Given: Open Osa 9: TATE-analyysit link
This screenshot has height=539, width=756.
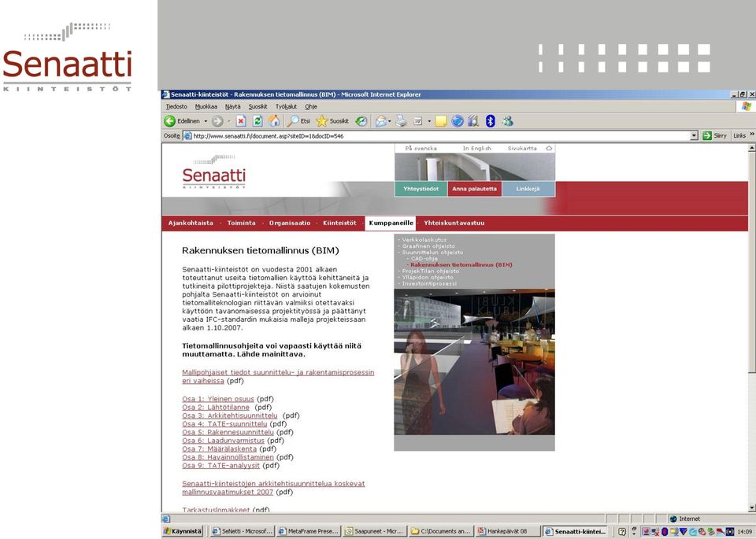Looking at the screenshot, I should point(220,465).
